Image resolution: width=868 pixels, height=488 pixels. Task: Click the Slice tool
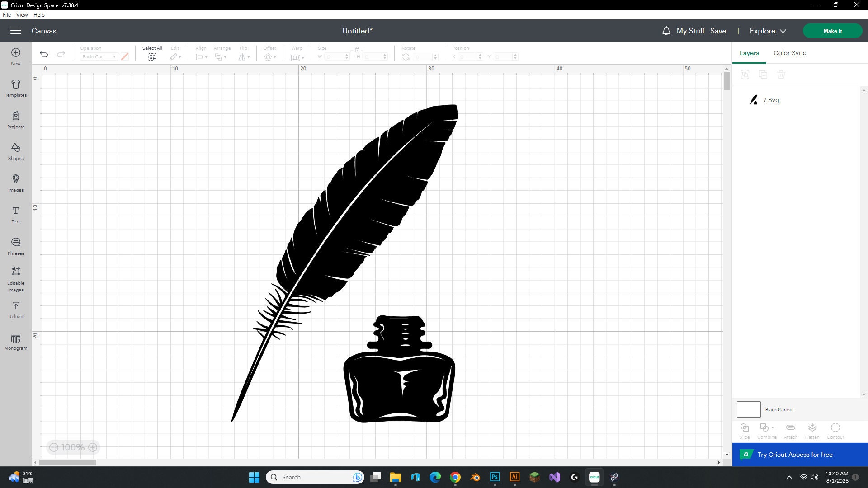[x=744, y=428]
